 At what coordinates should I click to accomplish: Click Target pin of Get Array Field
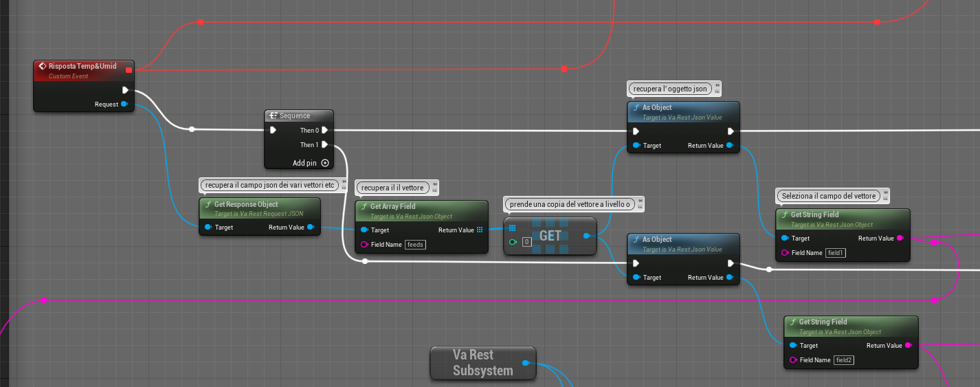point(364,230)
